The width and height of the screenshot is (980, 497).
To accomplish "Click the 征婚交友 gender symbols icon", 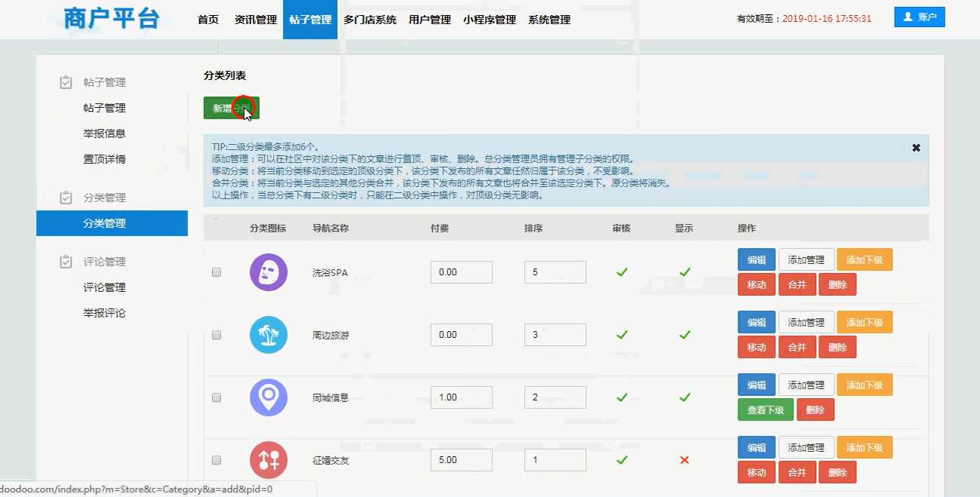I will (269, 460).
